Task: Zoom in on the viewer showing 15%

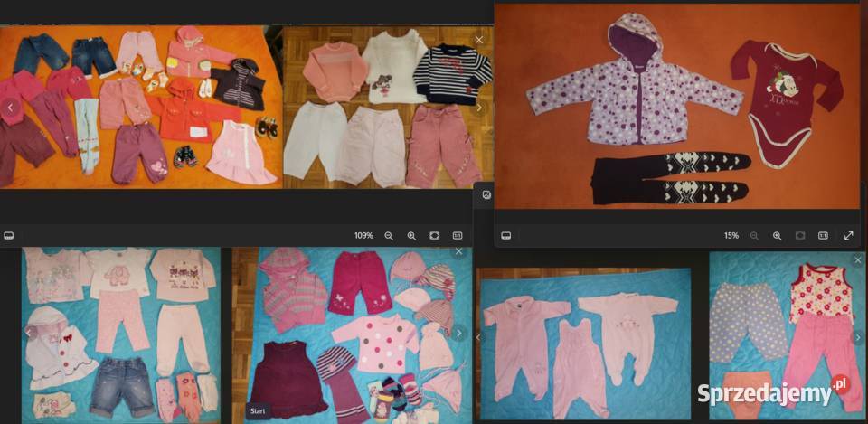Action: coord(777,235)
